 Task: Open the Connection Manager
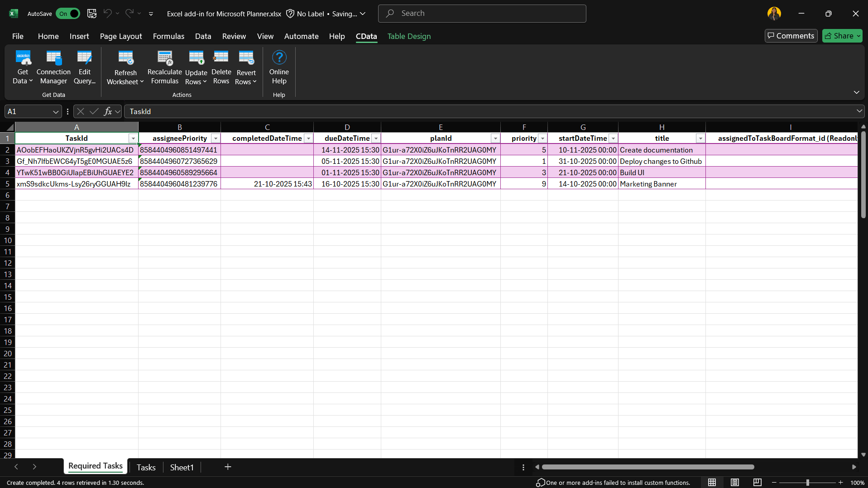(53, 67)
